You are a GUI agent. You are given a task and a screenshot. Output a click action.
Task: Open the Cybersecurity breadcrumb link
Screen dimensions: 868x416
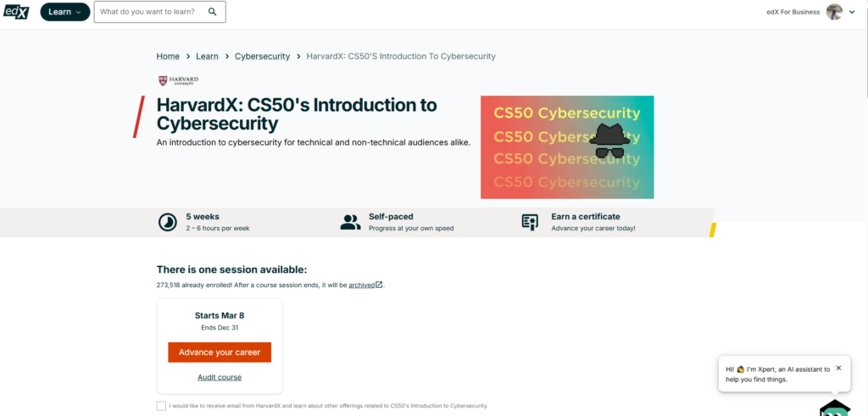pyautogui.click(x=263, y=57)
